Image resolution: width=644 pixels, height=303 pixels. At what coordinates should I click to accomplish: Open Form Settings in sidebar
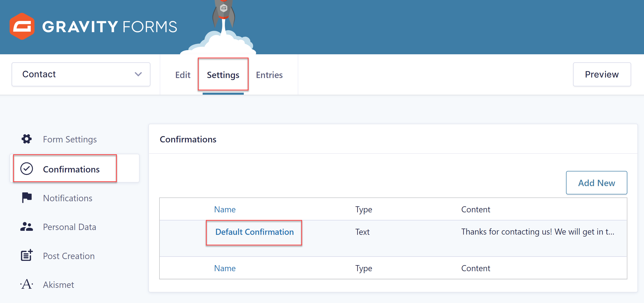click(x=70, y=139)
